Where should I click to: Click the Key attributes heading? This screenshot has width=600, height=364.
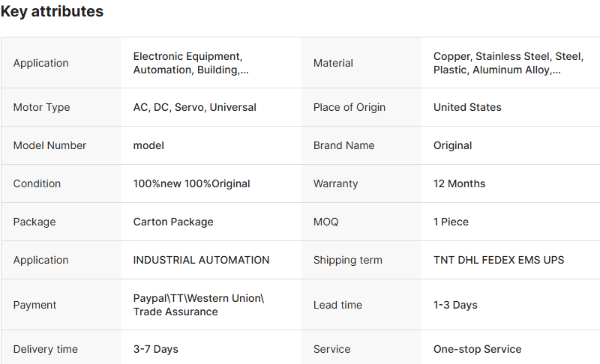[52, 12]
